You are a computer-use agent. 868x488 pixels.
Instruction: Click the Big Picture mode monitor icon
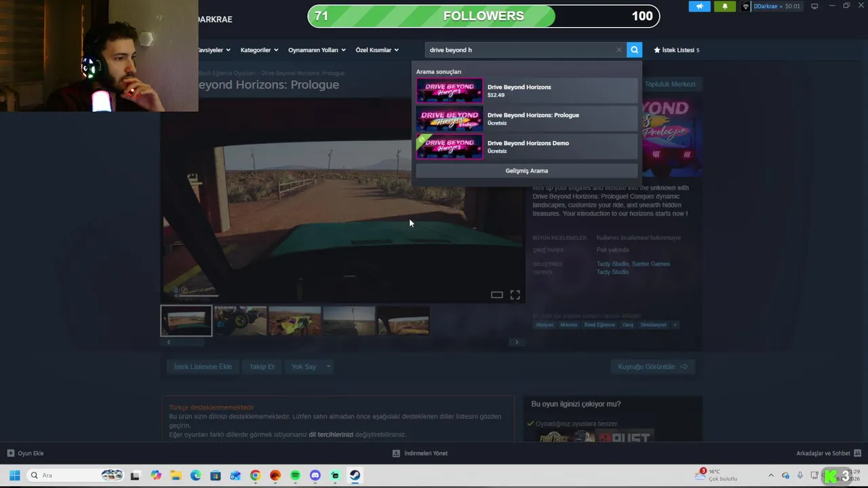coord(814,6)
